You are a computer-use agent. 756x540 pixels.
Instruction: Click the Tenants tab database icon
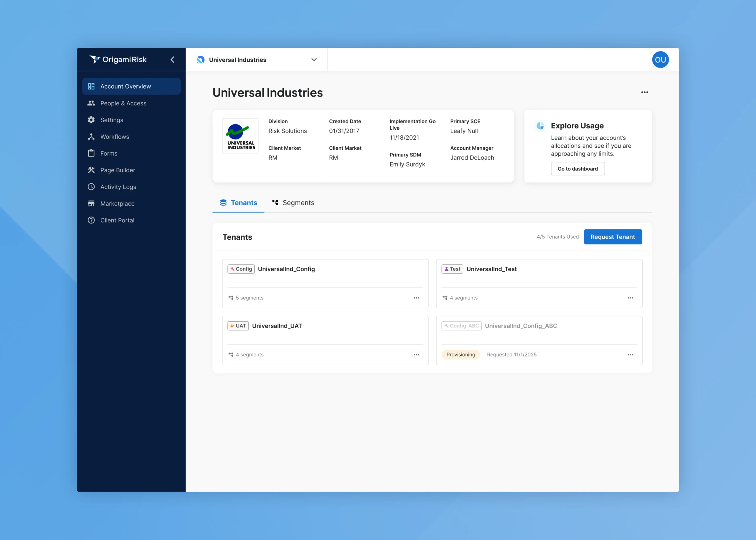click(223, 203)
